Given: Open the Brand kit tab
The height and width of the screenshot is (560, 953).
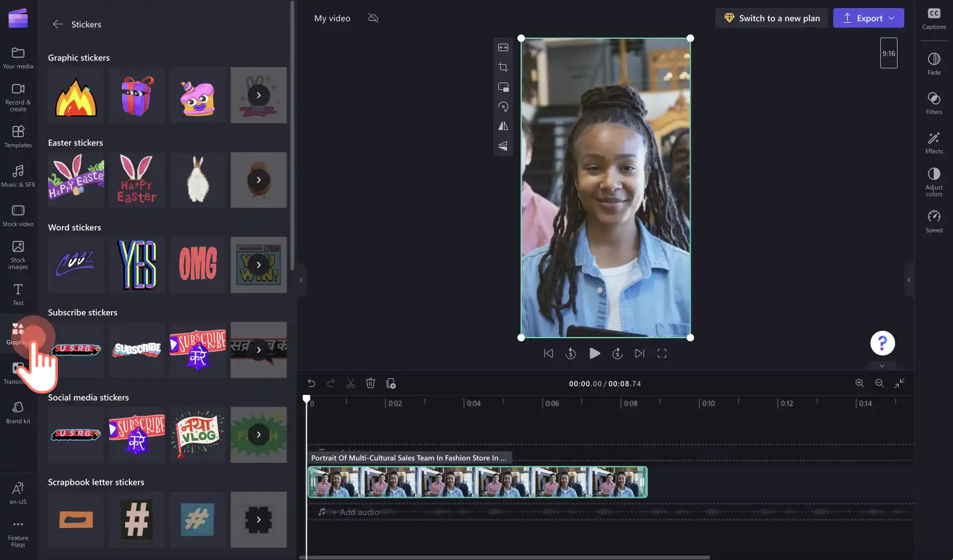Looking at the screenshot, I should [x=18, y=413].
